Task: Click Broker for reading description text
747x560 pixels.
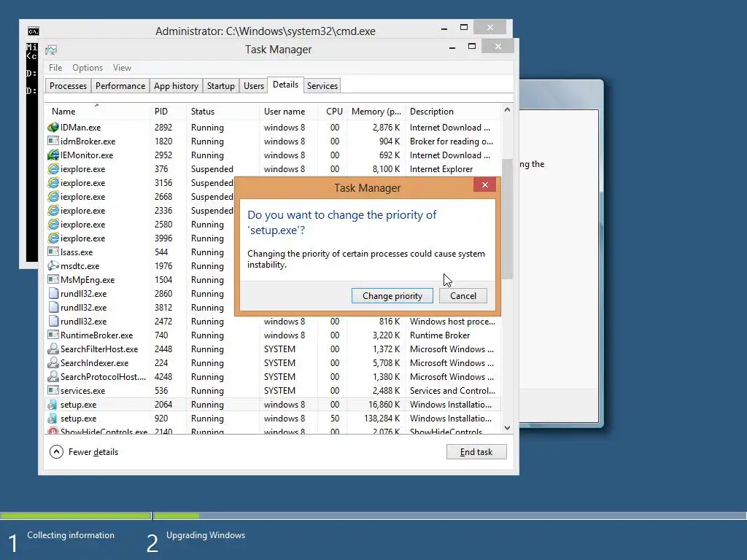Action: click(451, 141)
